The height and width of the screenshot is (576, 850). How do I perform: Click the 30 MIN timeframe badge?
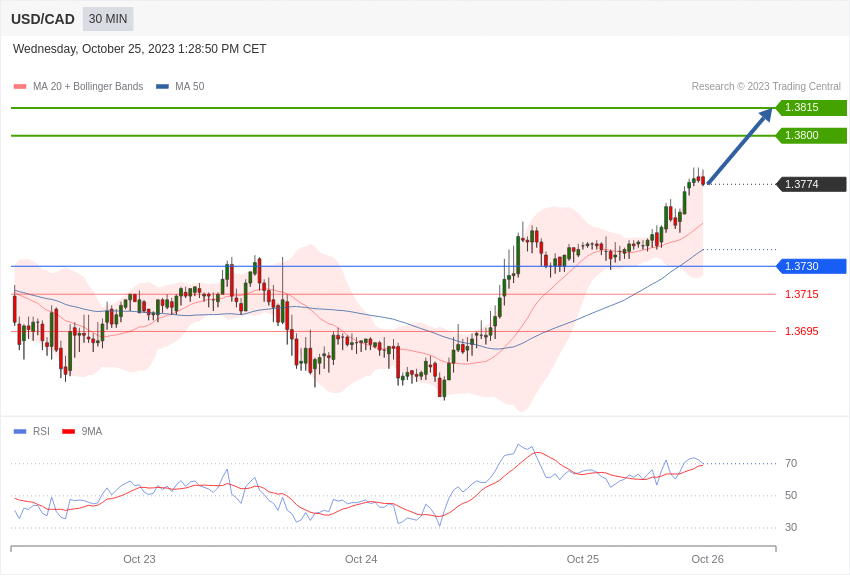[x=108, y=19]
